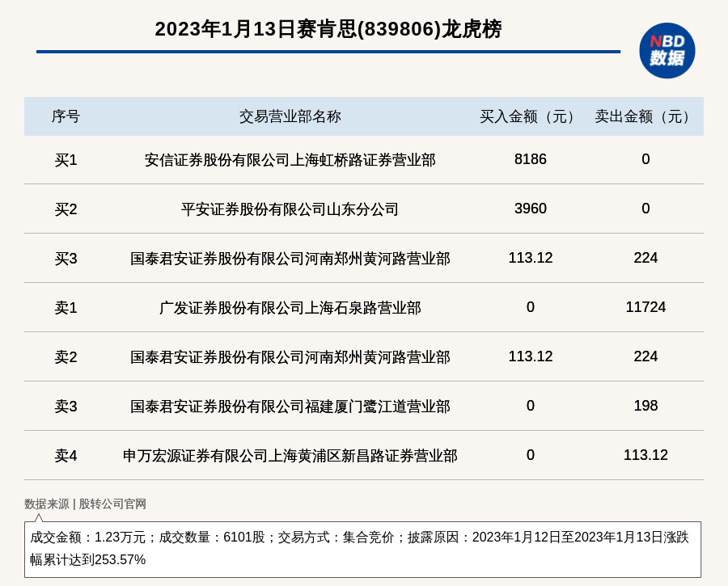Select buy amount 3960 in 买2 row
Image resolution: width=728 pixels, height=586 pixels.
(x=530, y=209)
